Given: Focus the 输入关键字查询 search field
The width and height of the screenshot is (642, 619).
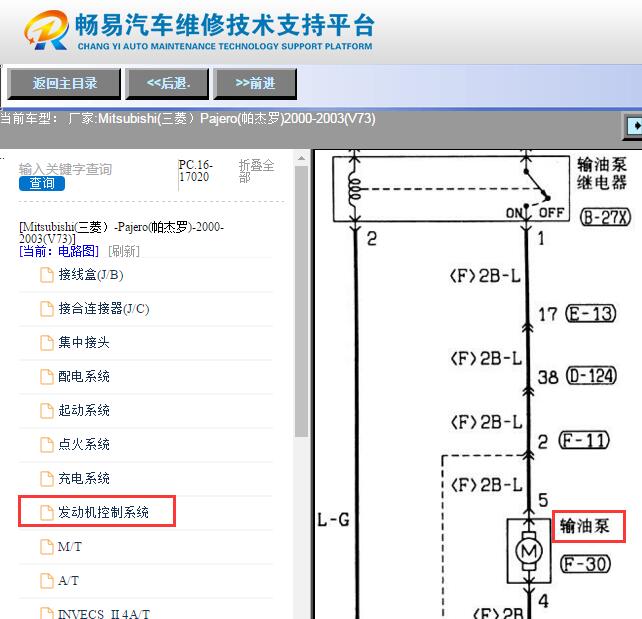Looking at the screenshot, I should (x=66, y=169).
